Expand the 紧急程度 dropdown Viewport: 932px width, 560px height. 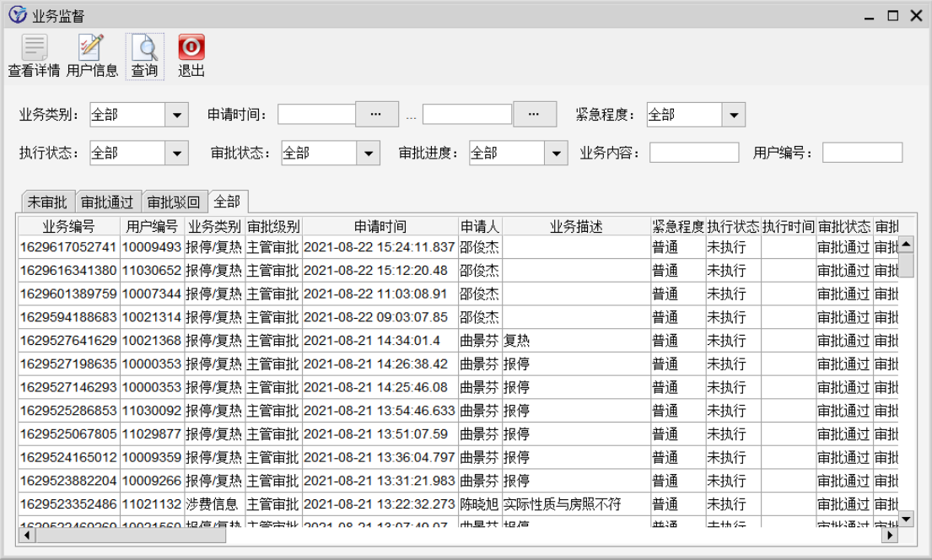click(x=733, y=115)
